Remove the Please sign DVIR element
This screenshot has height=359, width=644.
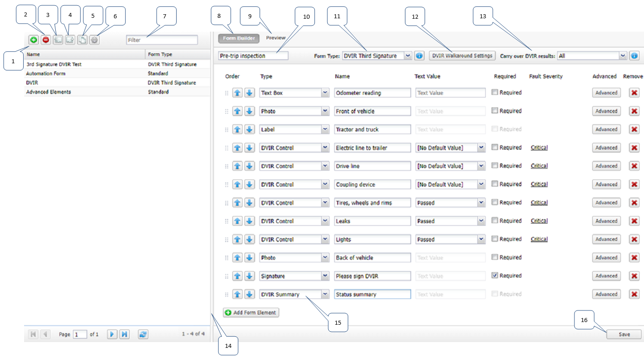coord(634,276)
